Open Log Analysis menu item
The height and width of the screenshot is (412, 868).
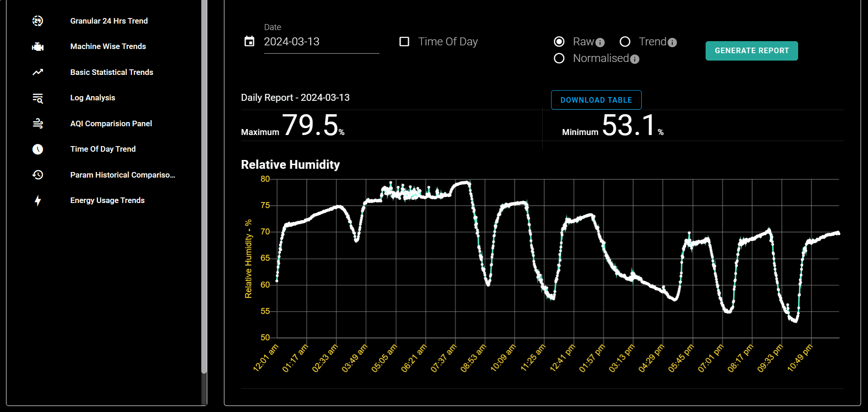[x=93, y=98]
